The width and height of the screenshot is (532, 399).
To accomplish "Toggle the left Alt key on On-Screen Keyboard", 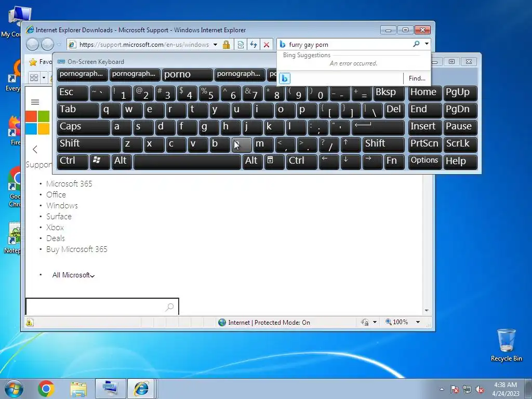I will (122, 161).
